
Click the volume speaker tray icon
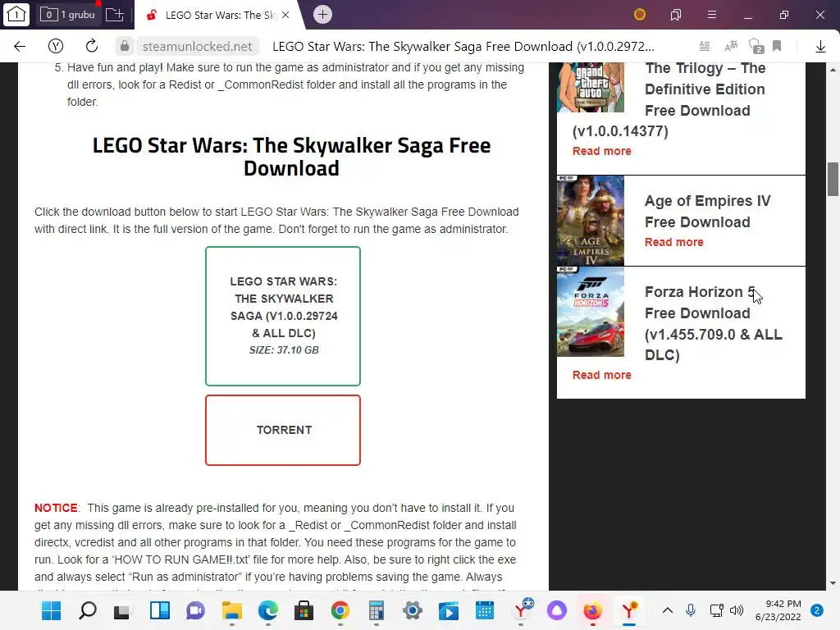[737, 610]
